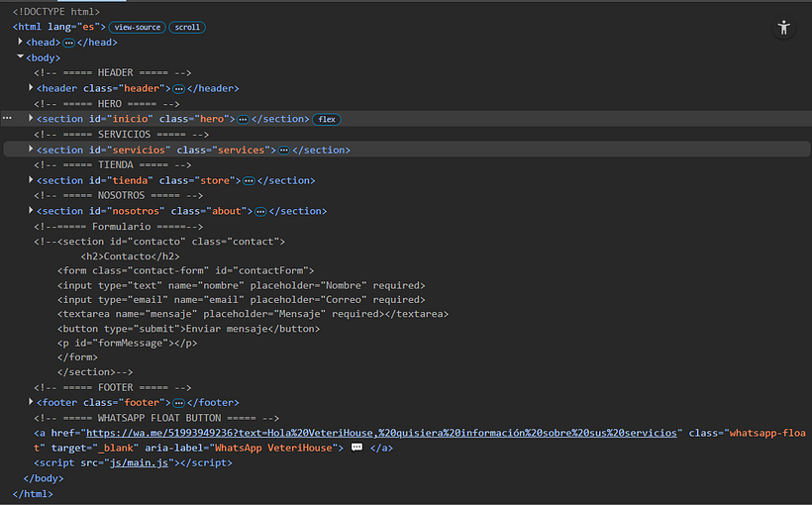Screen dimensions: 812x505
Task: Open the three-dot menu beside hero row
Action: [x=7, y=118]
